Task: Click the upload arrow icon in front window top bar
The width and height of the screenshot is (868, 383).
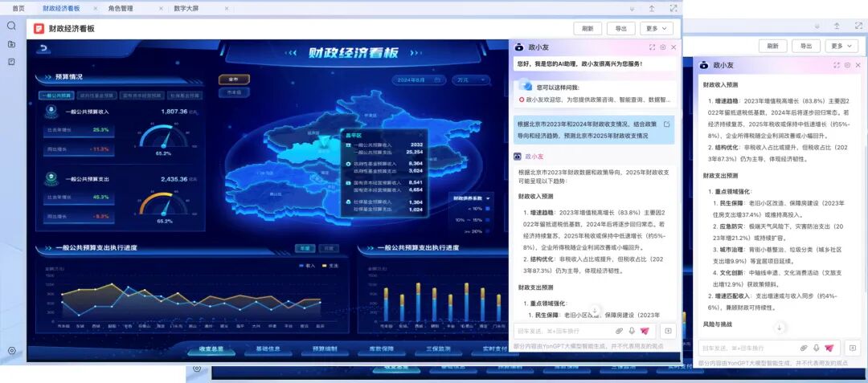Action: [652, 8]
